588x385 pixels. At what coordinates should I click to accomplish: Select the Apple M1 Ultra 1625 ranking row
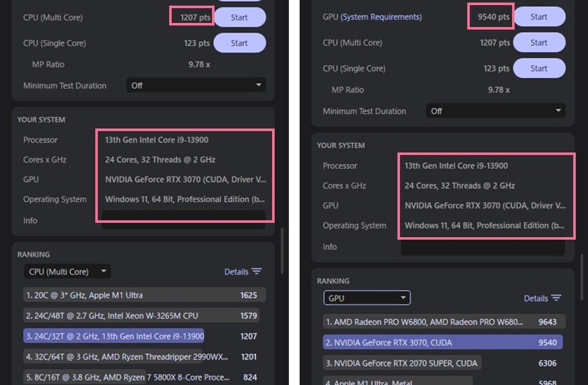click(x=144, y=295)
